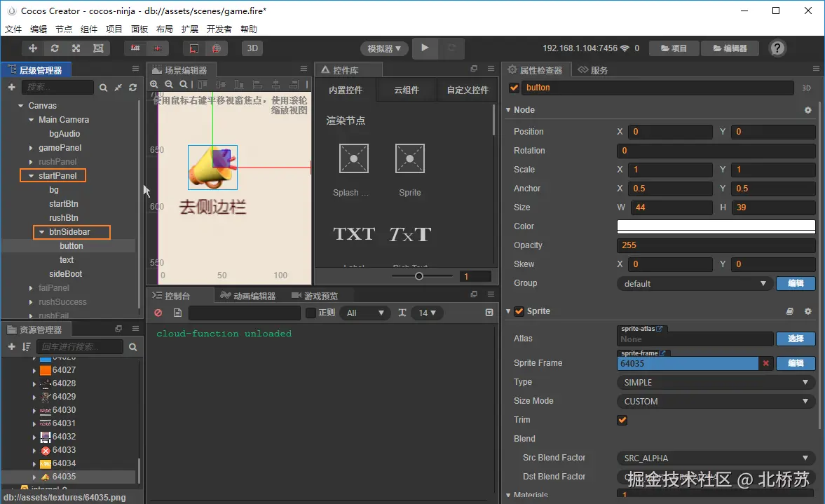The height and width of the screenshot is (504, 825).
Task: Collapse the Canvas node
Action: point(20,106)
